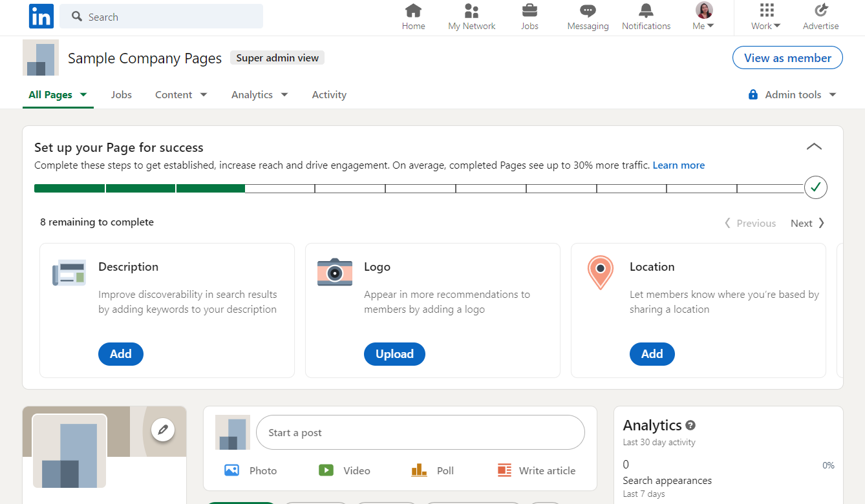Click the LinkedIn logo
Viewport: 865px width, 504px height.
[41, 16]
